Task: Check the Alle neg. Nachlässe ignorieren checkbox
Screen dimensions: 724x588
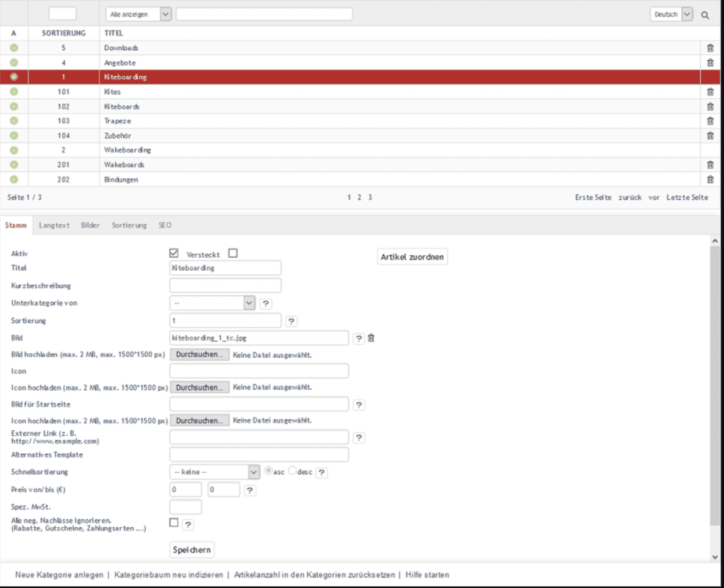Action: click(173, 521)
